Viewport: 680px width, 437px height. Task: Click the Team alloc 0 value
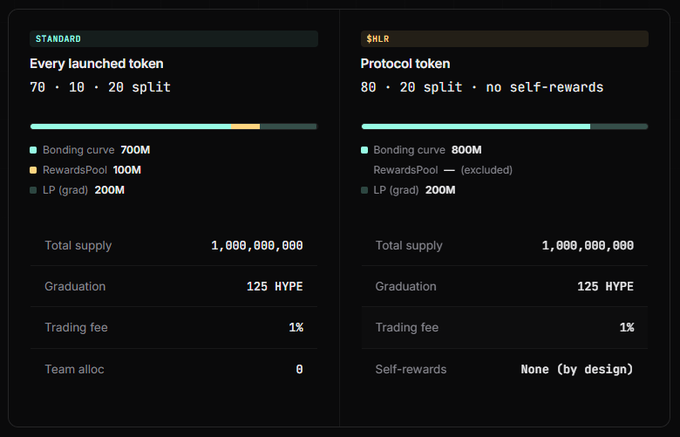click(x=299, y=369)
